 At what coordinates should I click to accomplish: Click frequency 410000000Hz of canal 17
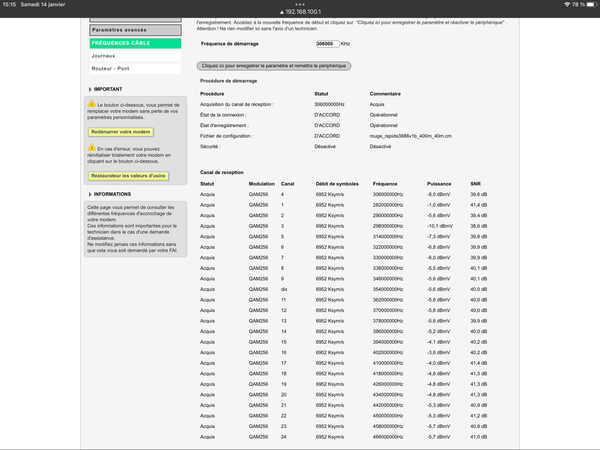click(x=388, y=363)
